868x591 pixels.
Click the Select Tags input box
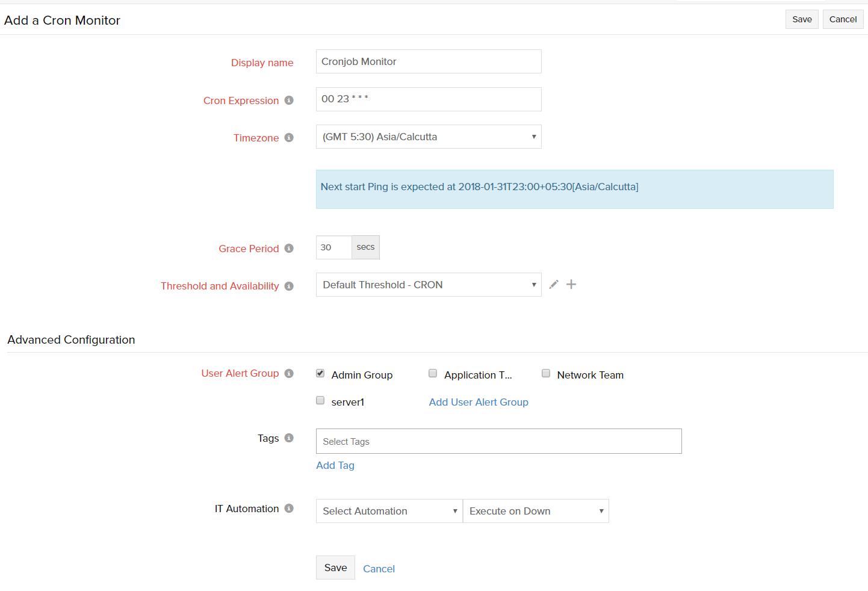coord(499,441)
